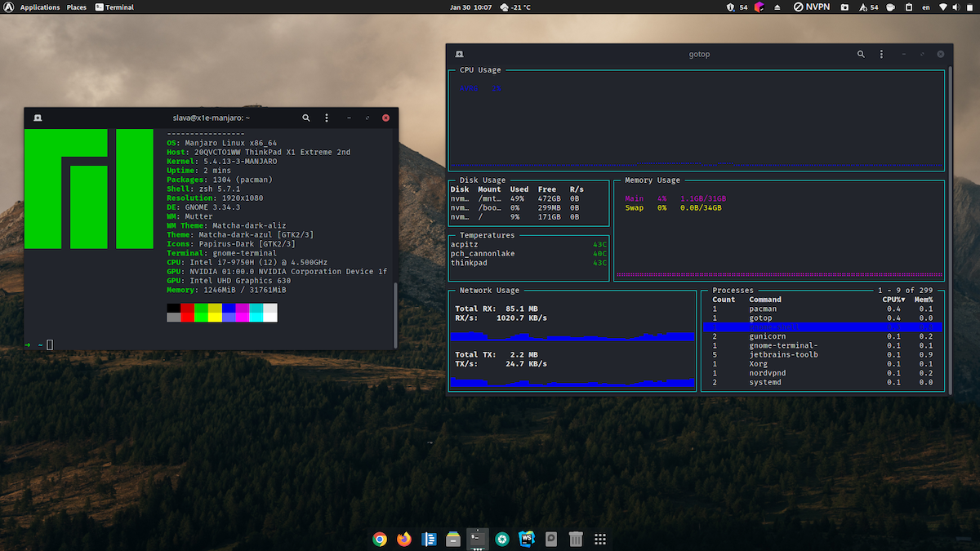Open the green camera aperture dock icon

[502, 539]
